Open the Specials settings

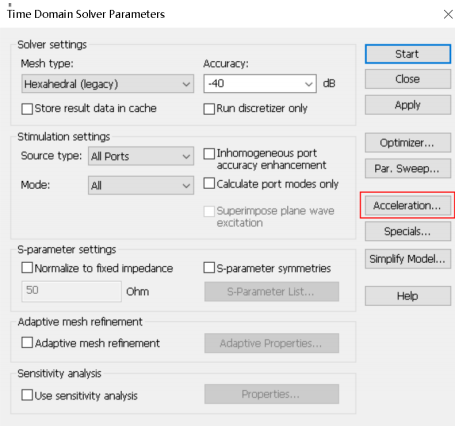408,231
